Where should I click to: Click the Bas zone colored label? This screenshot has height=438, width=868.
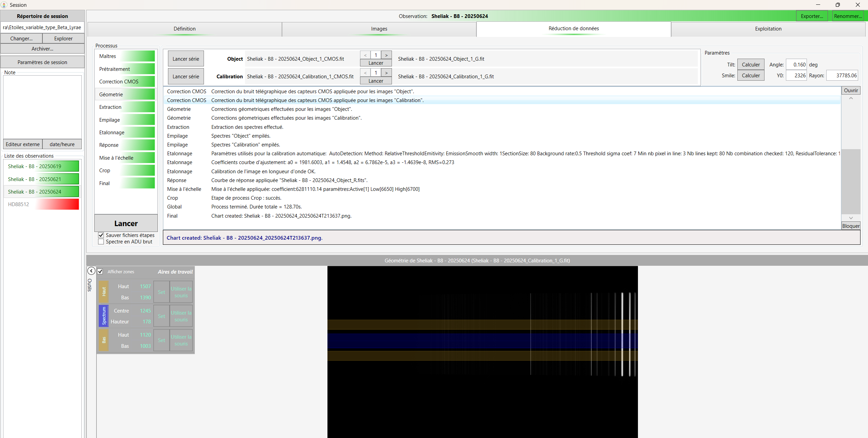point(104,340)
